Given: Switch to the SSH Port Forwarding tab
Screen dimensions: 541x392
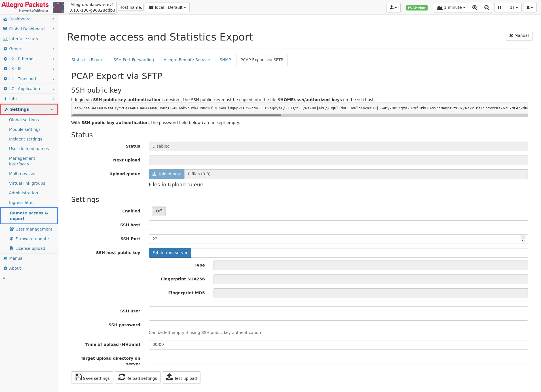Looking at the screenshot, I should click(x=134, y=60).
